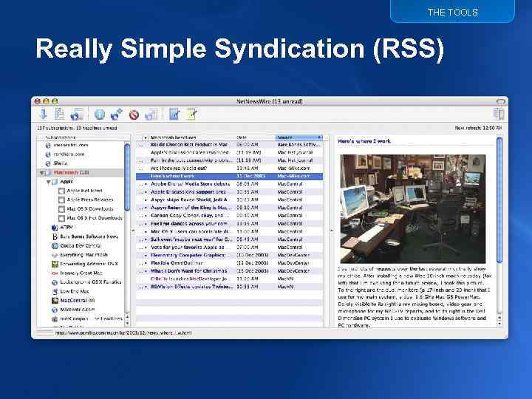532x399 pixels.
Task: Select the Apple Press Releases feed
Action: tap(91, 199)
